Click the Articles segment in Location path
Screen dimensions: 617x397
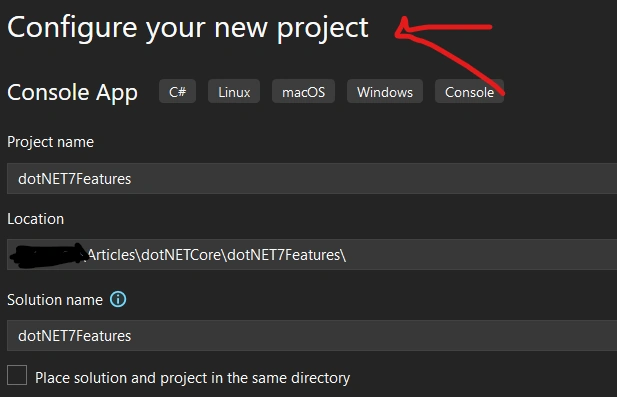tap(112, 255)
